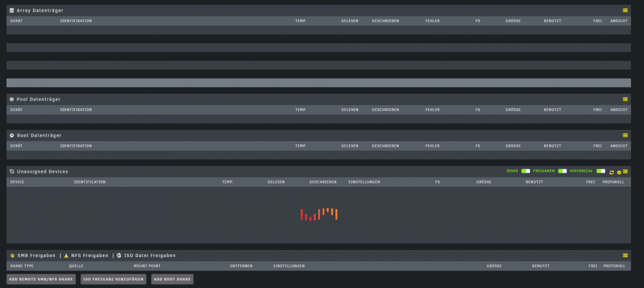Click Mount Point column header
644x288 pixels.
[x=147, y=266]
